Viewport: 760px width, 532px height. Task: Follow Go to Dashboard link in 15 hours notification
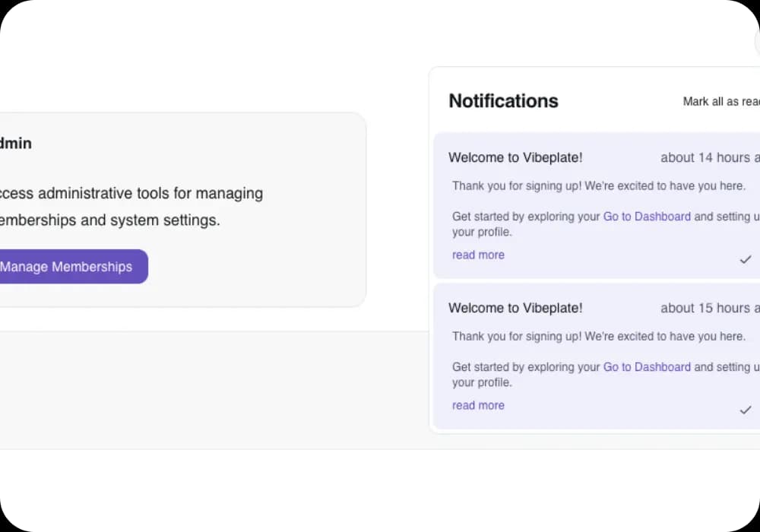(647, 367)
